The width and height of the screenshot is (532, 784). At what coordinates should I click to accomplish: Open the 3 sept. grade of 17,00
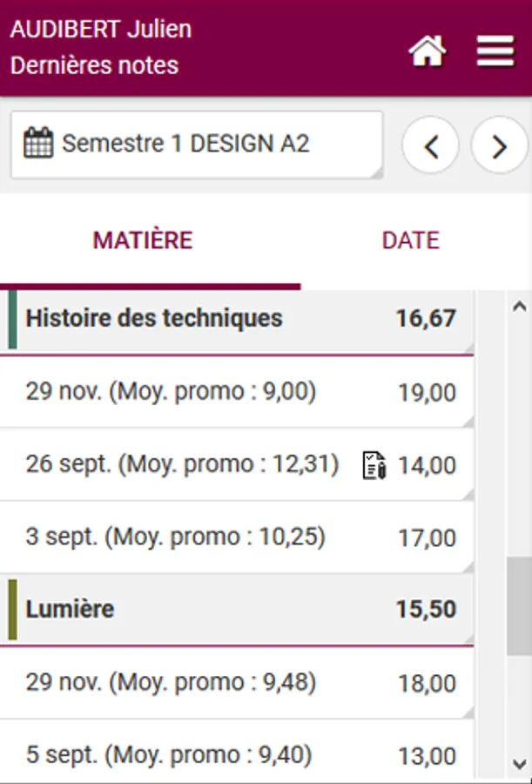click(x=235, y=537)
